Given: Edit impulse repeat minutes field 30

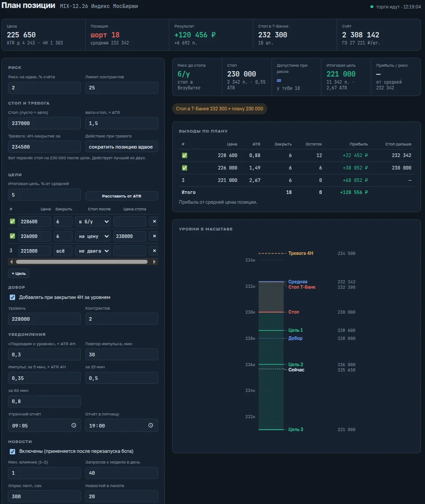Looking at the screenshot, I should point(121,355).
